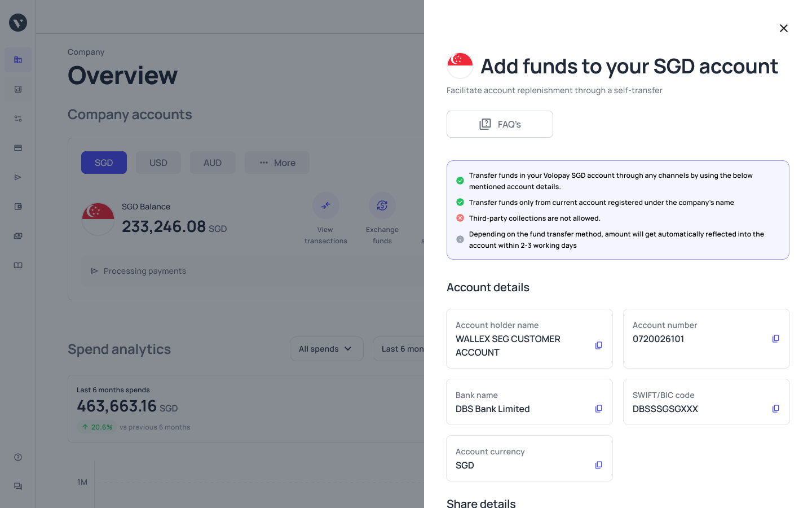This screenshot has height=508, width=812.
Task: Click the Singapore flag in panel header
Action: pyautogui.click(x=460, y=65)
